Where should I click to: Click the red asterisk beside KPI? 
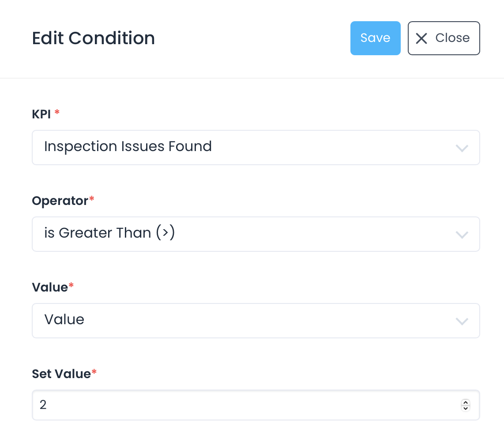pos(57,113)
